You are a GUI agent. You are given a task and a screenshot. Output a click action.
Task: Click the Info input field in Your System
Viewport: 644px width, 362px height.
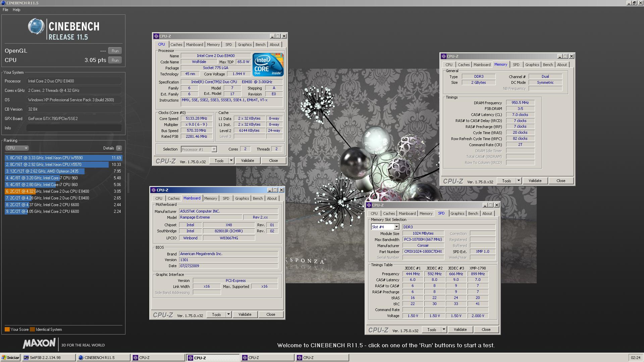tap(74, 128)
